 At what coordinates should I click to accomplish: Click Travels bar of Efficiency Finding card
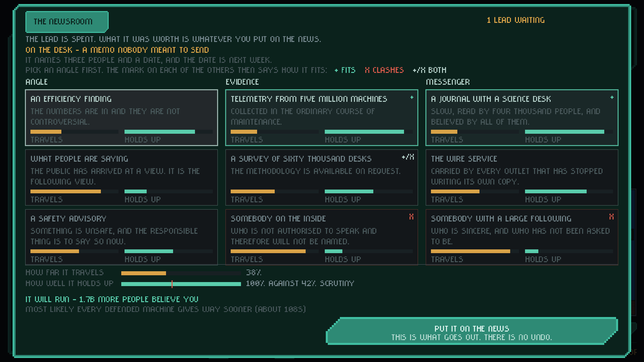point(74,132)
